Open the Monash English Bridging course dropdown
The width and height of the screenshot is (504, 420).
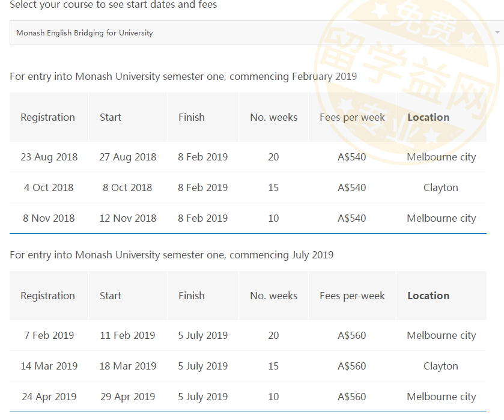pos(252,32)
